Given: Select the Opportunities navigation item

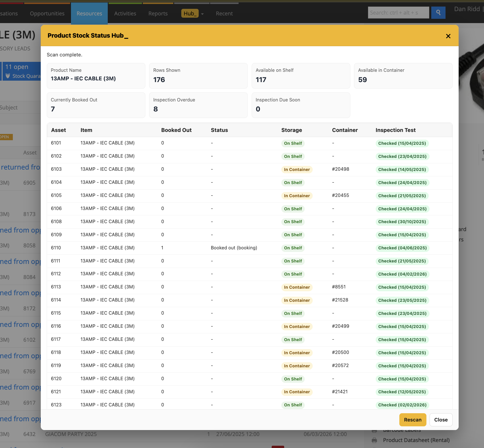Looking at the screenshot, I should click(47, 13).
